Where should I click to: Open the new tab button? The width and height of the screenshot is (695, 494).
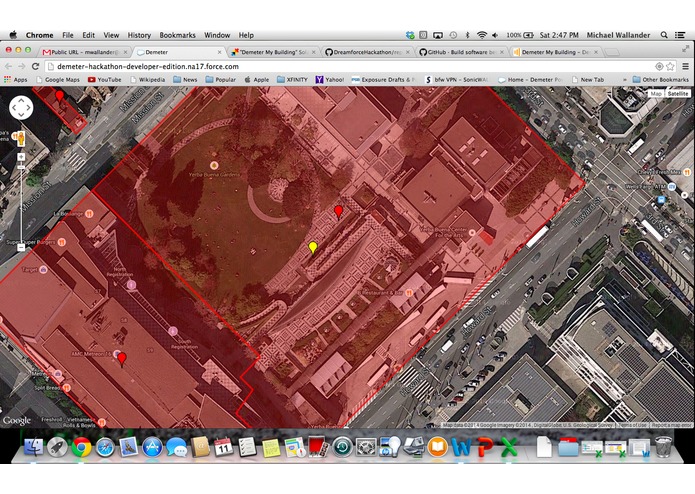(612, 52)
